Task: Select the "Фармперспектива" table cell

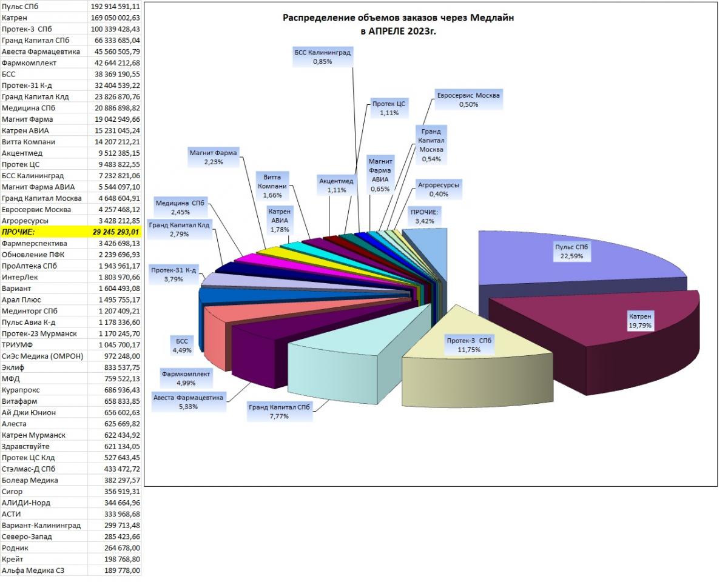Action: [44, 243]
